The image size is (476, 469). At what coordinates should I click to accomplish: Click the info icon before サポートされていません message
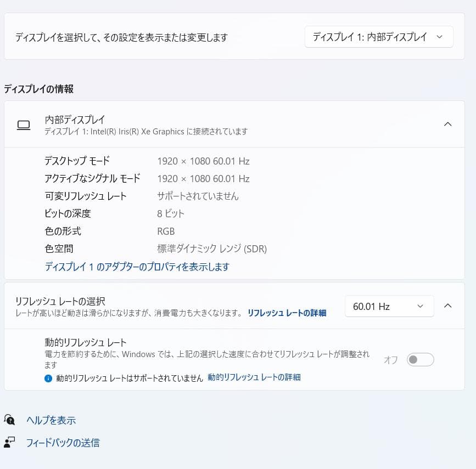(x=48, y=377)
